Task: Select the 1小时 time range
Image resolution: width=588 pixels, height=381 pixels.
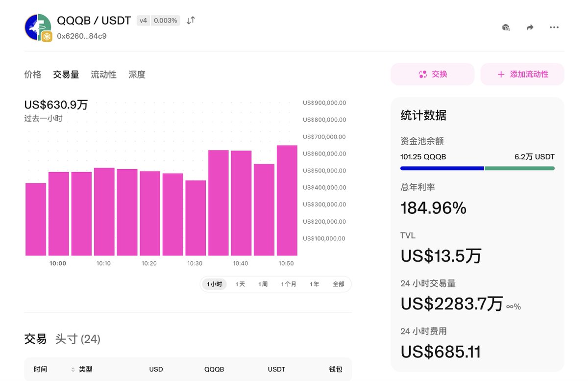Action: (214, 284)
